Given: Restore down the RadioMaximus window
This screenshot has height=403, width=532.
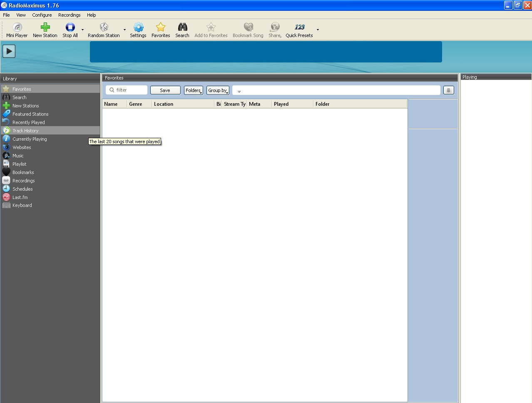Looking at the screenshot, I should 518,5.
